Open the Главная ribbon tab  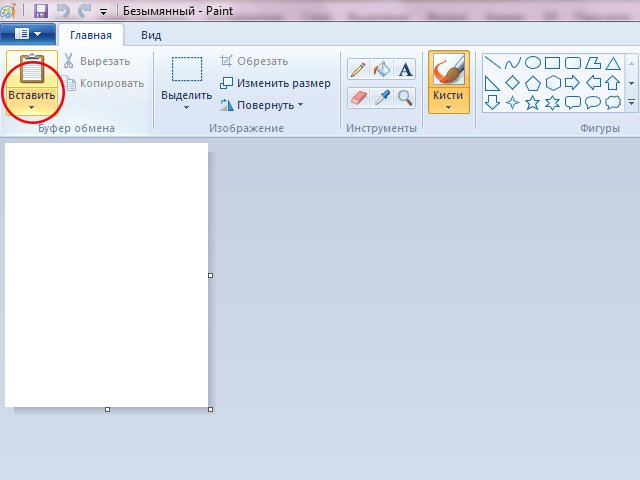pyautogui.click(x=91, y=34)
